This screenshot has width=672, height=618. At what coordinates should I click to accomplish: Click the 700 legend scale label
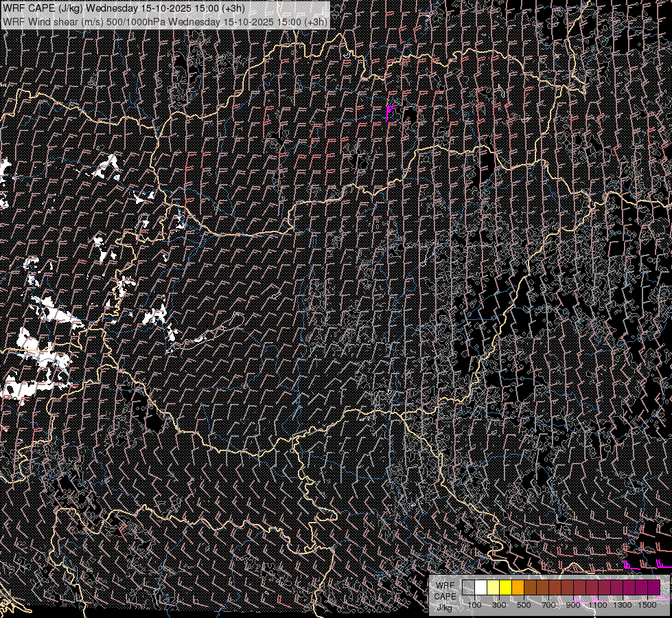548,605
